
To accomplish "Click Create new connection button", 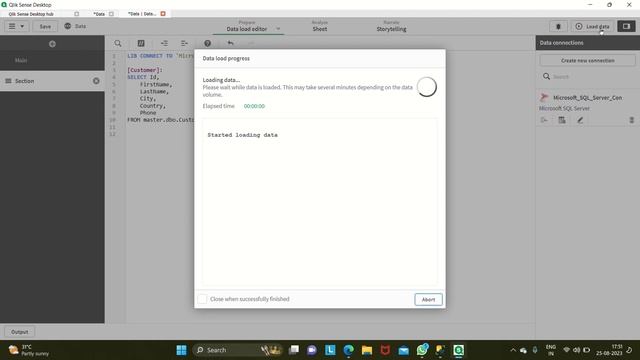I will pos(587,60).
